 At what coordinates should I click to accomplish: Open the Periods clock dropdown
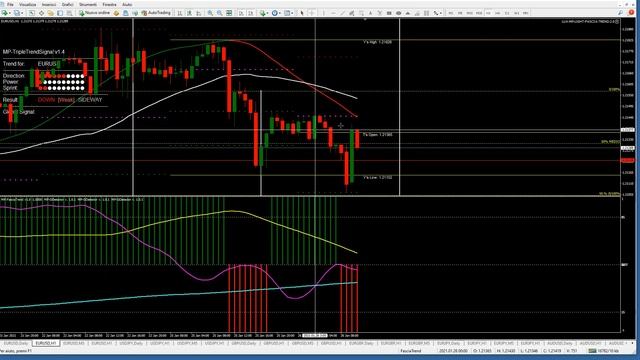[x=276, y=13]
